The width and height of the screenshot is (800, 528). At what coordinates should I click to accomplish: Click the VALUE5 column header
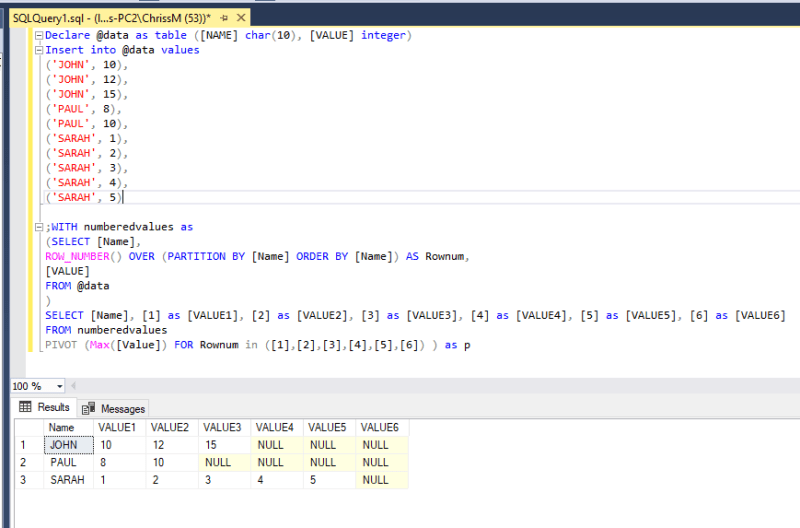point(330,428)
